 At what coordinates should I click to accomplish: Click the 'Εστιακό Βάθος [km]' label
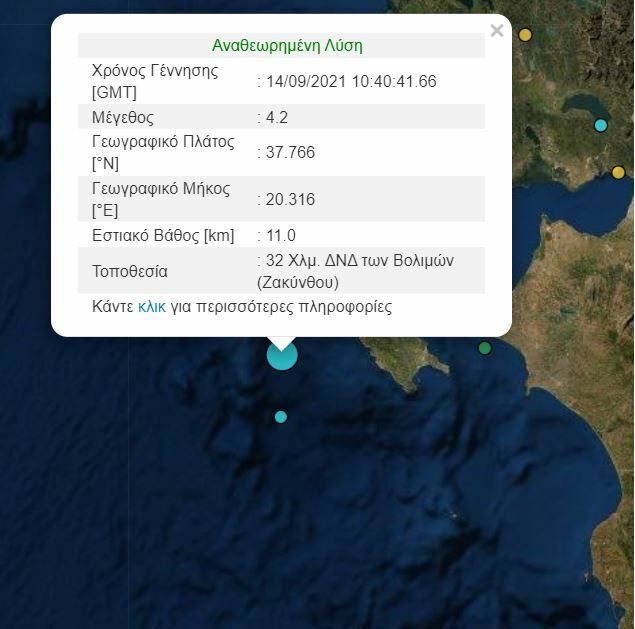click(x=163, y=235)
